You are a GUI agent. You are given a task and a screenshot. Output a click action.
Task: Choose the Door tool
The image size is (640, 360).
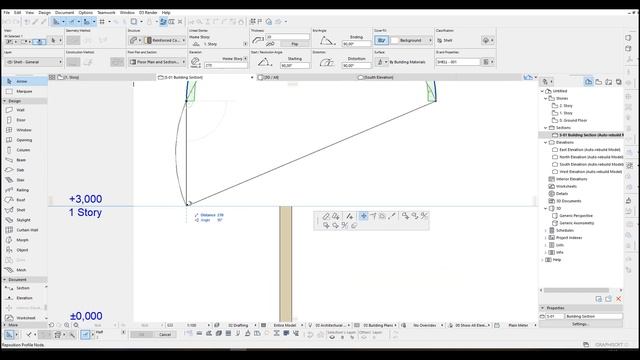[24, 120]
